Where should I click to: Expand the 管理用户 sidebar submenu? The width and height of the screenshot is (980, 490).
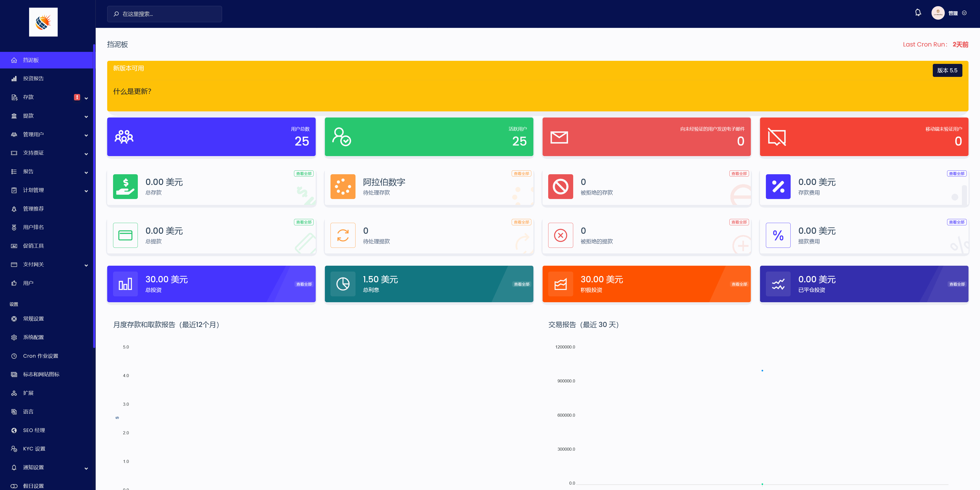(x=86, y=135)
